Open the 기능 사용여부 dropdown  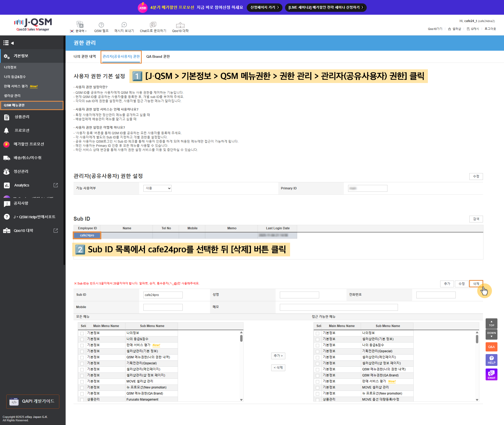pos(157,188)
